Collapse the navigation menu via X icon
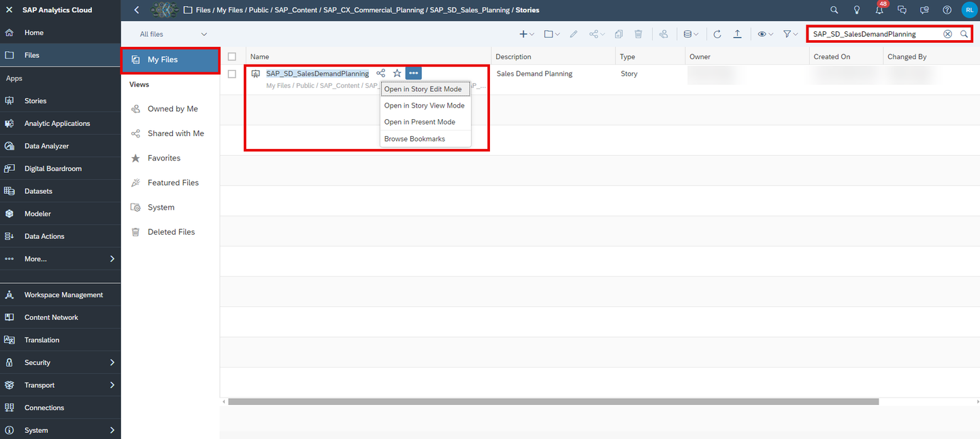Image resolution: width=980 pixels, height=439 pixels. coord(10,10)
